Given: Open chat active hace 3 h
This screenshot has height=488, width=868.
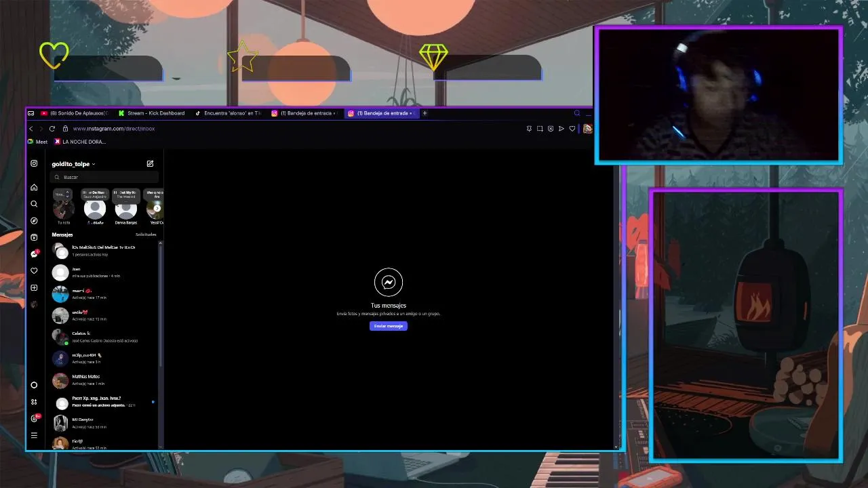Looking at the screenshot, I should [104, 359].
